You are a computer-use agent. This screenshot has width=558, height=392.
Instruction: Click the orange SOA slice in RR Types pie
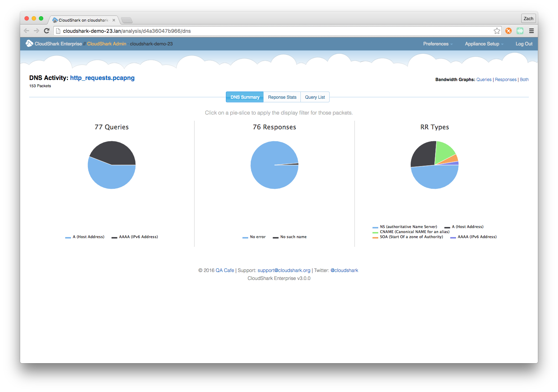tap(454, 159)
